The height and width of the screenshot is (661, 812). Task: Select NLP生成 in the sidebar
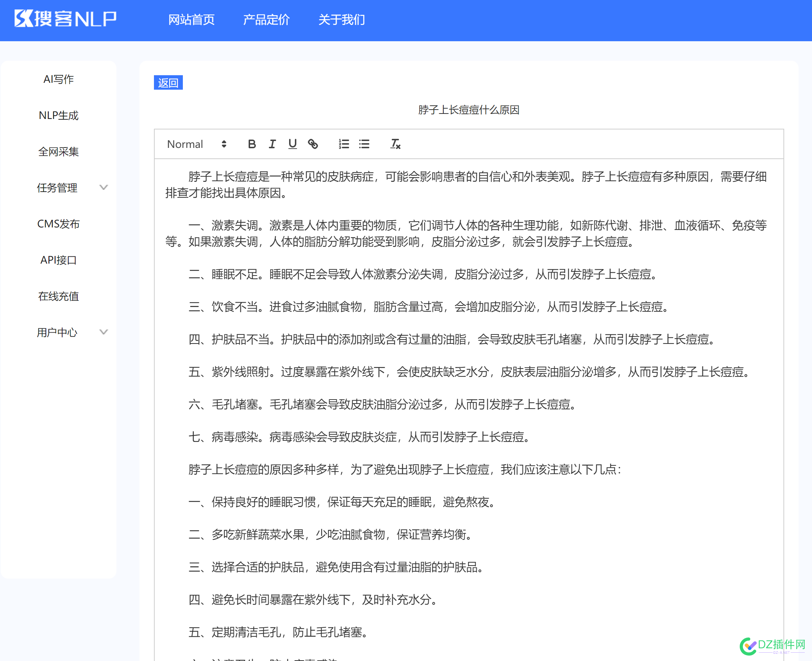pyautogui.click(x=59, y=115)
